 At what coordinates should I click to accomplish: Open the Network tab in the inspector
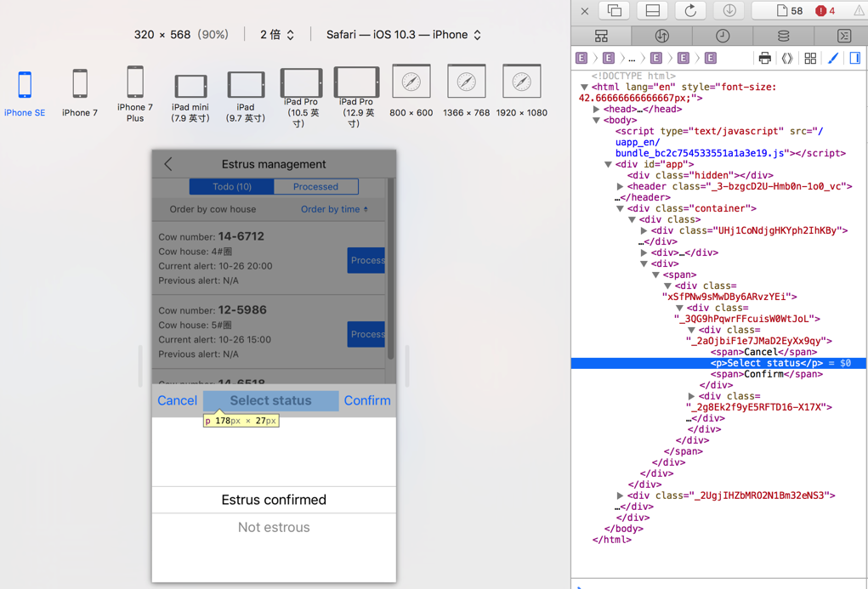(x=662, y=36)
